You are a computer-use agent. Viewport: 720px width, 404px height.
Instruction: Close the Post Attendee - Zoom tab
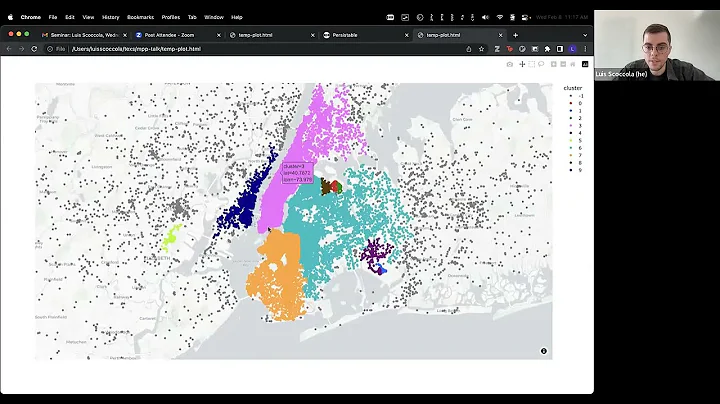click(219, 35)
